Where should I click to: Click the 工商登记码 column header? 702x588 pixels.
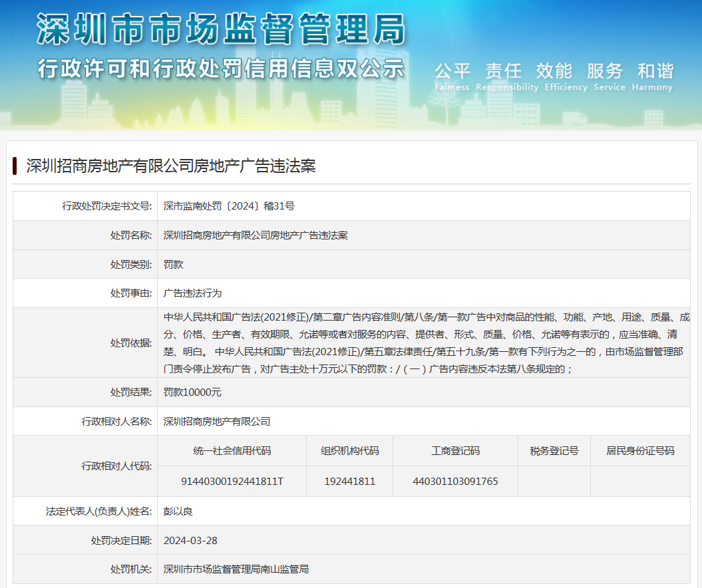pyautogui.click(x=455, y=450)
